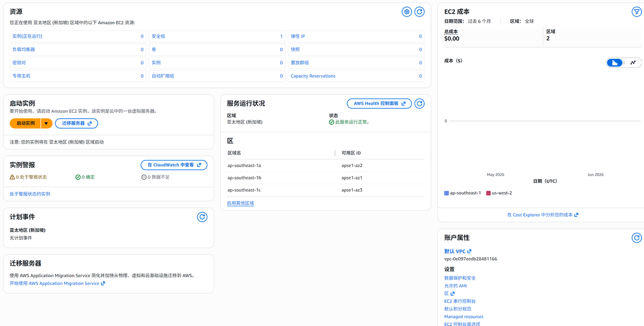The image size is (644, 326).
Task: Click the 0 处于警报状态 warning indicator
Action: [28, 177]
